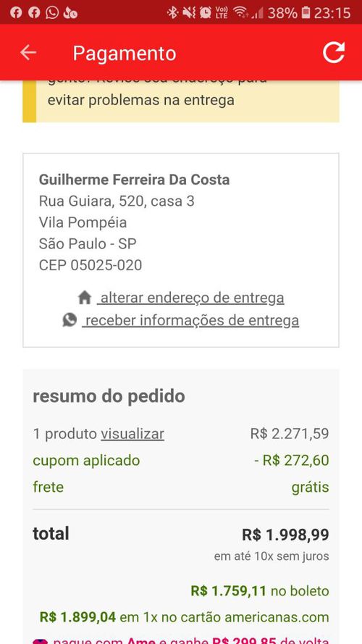Tap the Bluetooth icon in status bar
362x644 pixels.
click(172, 13)
